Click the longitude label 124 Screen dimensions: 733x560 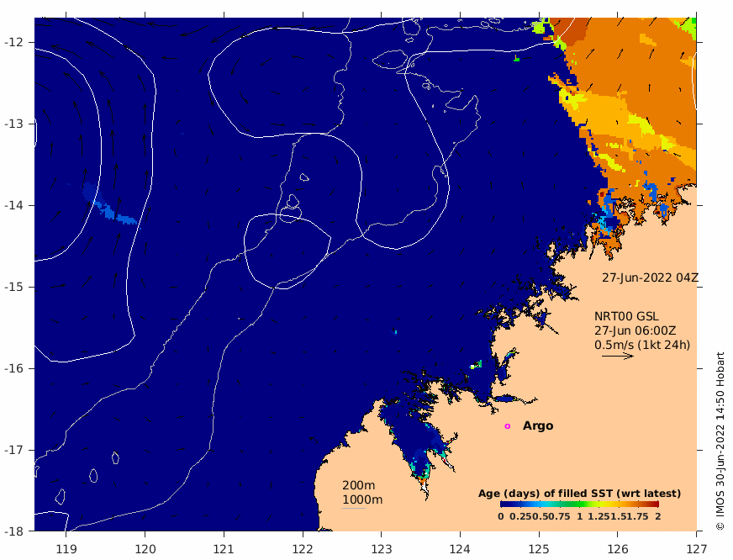pos(460,549)
